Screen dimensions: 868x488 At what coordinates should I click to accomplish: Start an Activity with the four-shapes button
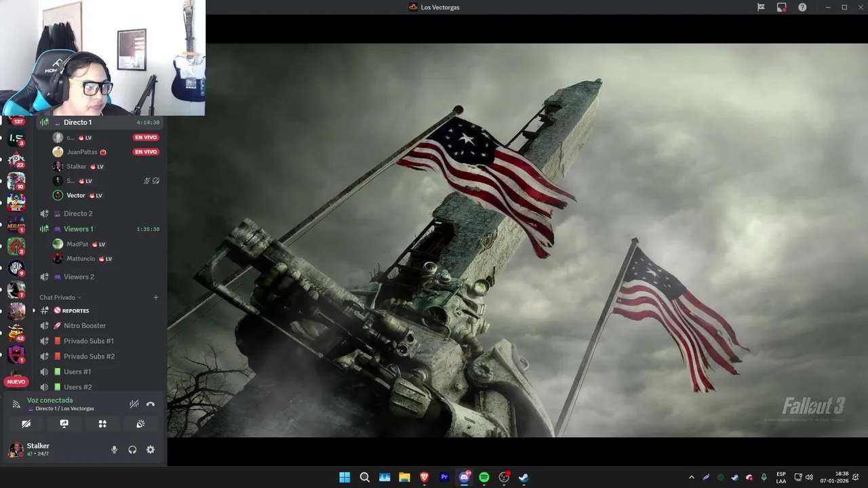(x=102, y=424)
